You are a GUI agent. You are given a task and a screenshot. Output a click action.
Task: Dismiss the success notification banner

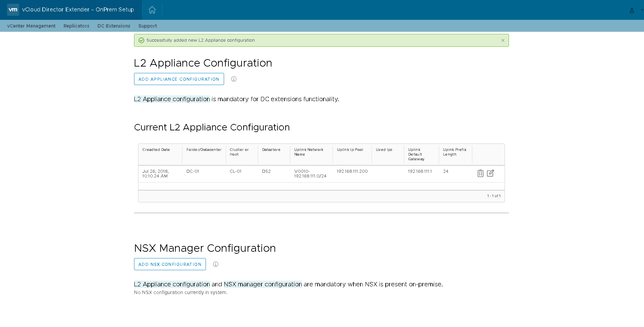[x=503, y=40]
